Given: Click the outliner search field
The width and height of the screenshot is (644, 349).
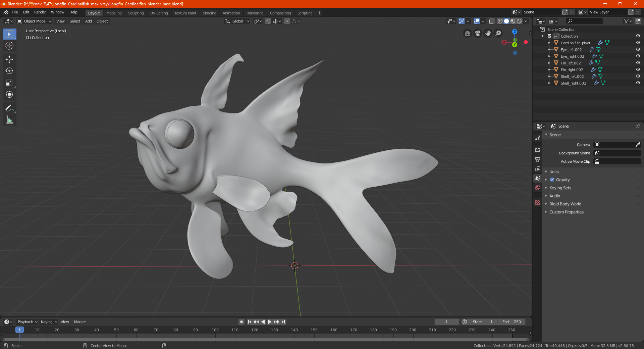Looking at the screenshot, I should (584, 21).
